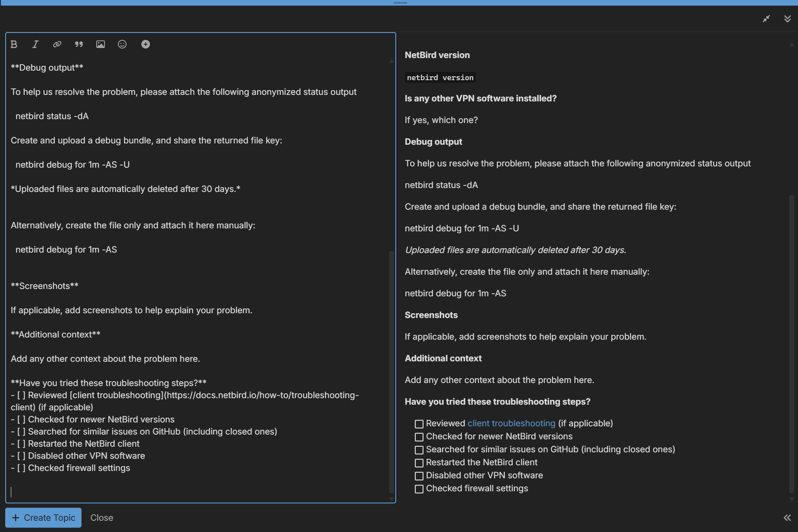Image resolution: width=798 pixels, height=532 pixels.
Task: Enable the Disabled other VPN software checkbox
Action: [x=419, y=476]
